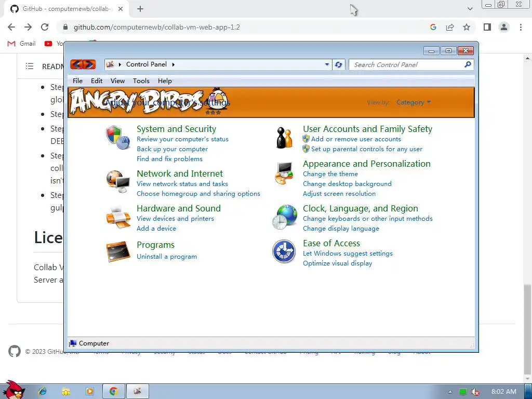
Task: Click Back up your computer link
Action: click(172, 149)
